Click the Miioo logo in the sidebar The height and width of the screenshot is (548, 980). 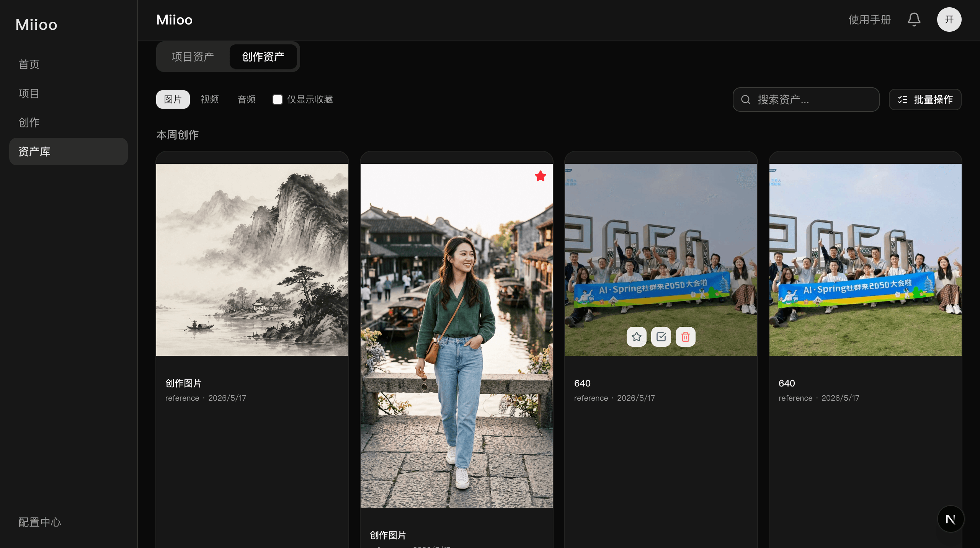(x=36, y=25)
